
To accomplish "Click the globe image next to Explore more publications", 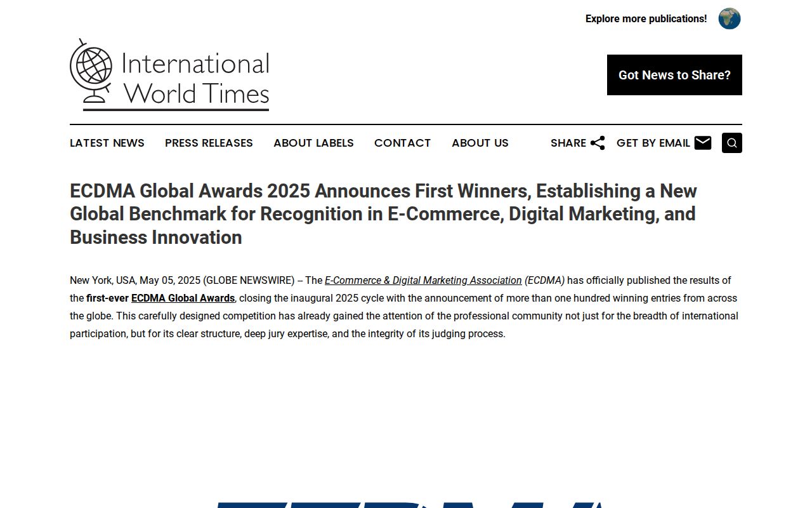I will (729, 18).
